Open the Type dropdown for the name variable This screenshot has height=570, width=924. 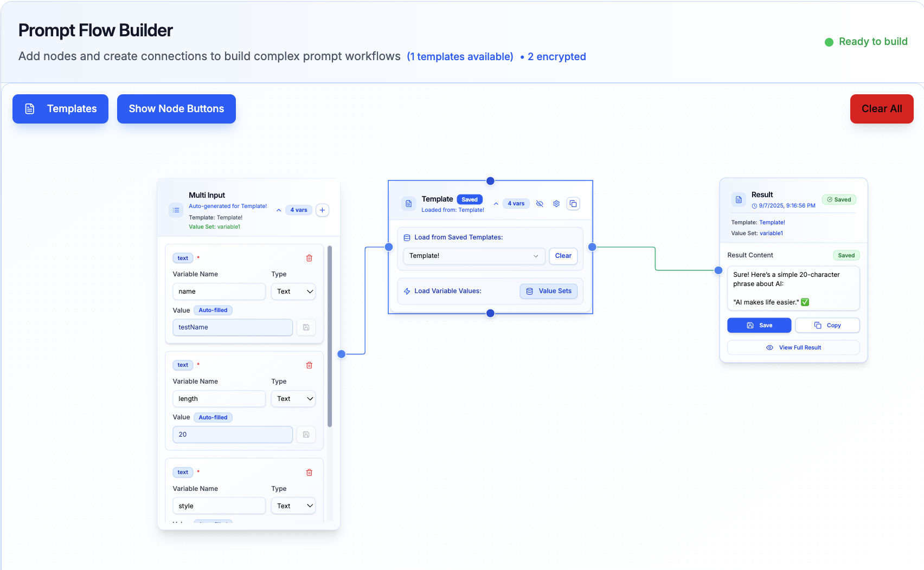293,292
